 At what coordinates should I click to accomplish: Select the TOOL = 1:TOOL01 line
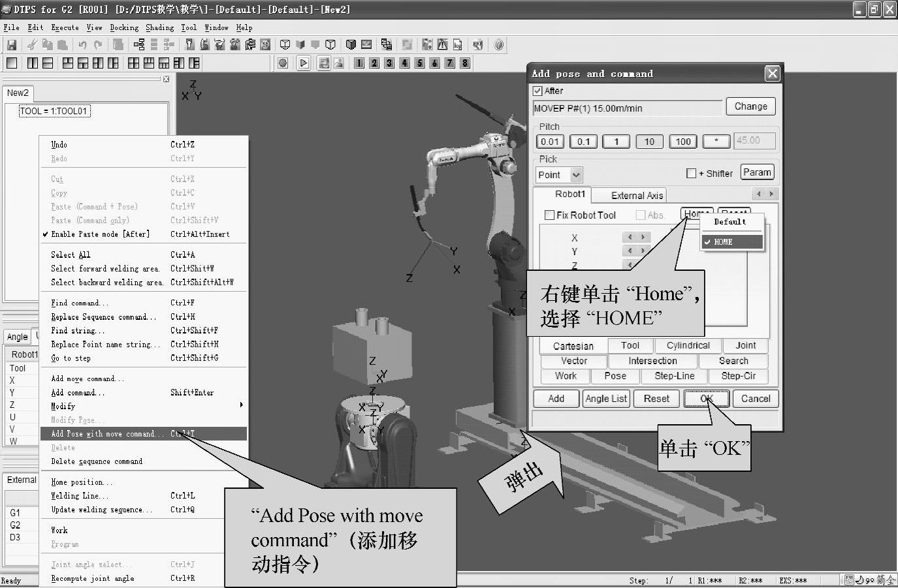pyautogui.click(x=54, y=111)
